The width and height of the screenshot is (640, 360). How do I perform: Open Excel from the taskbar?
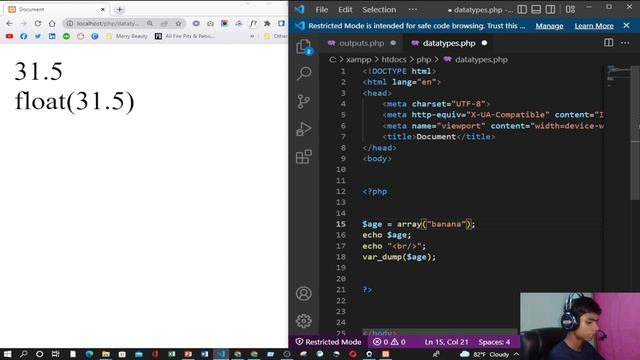[171, 354]
